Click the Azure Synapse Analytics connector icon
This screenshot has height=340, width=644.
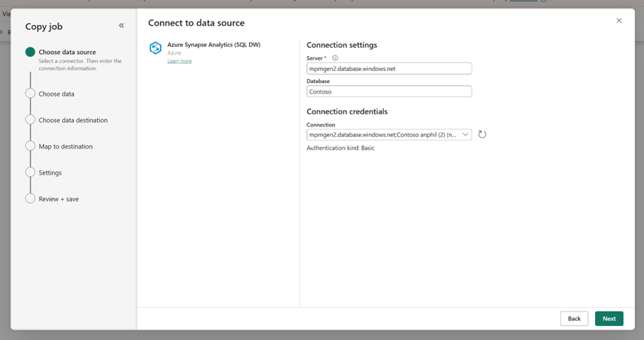pyautogui.click(x=155, y=48)
